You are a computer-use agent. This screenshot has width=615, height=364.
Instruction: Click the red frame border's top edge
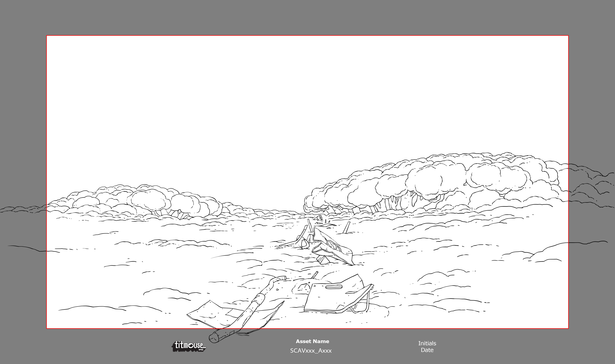tap(307, 36)
